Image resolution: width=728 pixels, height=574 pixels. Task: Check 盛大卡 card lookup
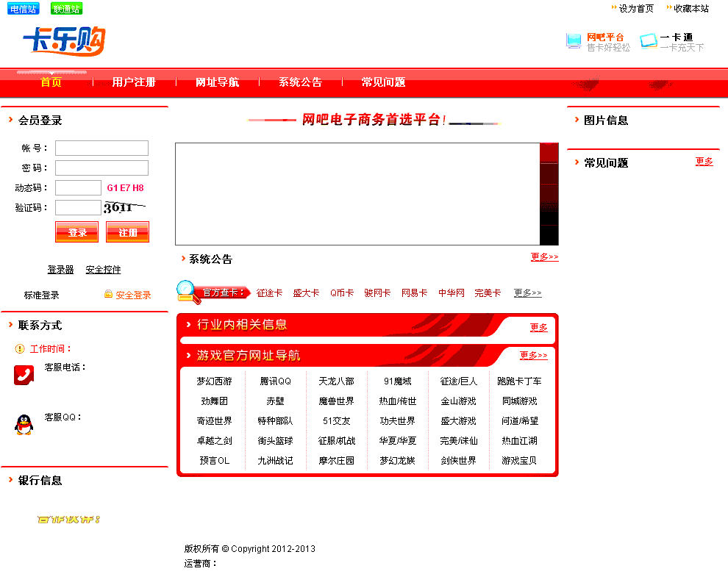pyautogui.click(x=306, y=293)
